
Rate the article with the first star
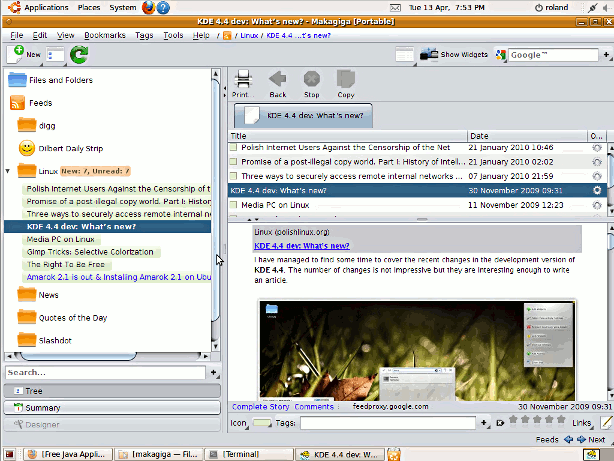click(513, 420)
